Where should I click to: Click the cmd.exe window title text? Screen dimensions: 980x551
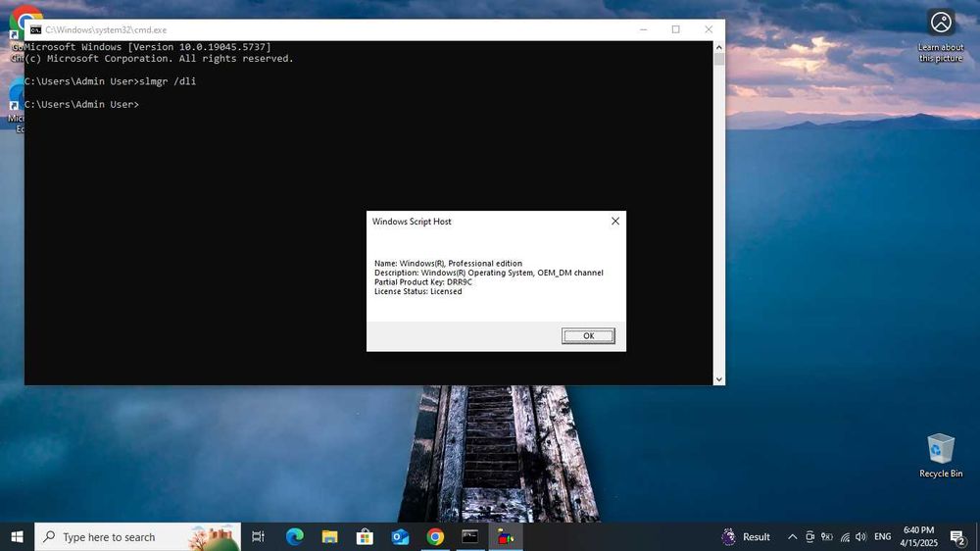click(x=106, y=30)
